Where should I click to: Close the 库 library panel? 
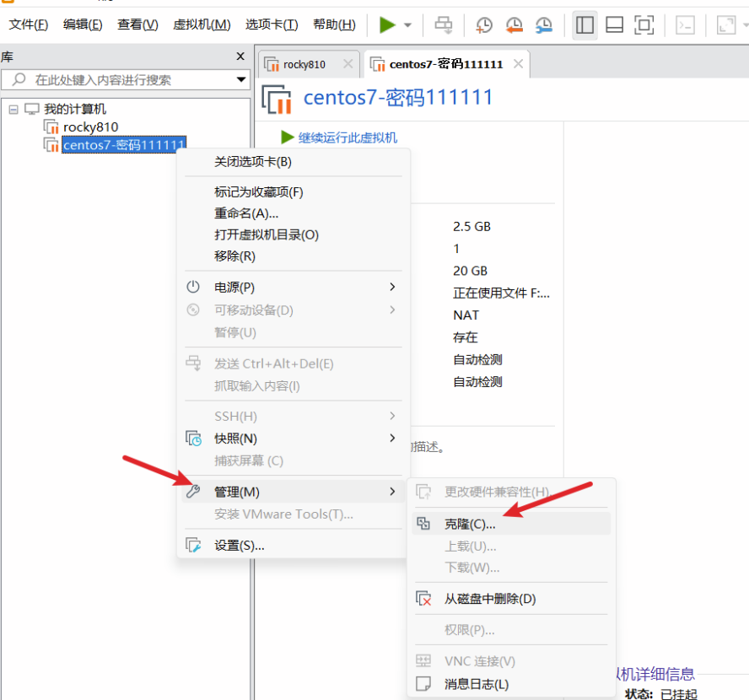pyautogui.click(x=240, y=57)
